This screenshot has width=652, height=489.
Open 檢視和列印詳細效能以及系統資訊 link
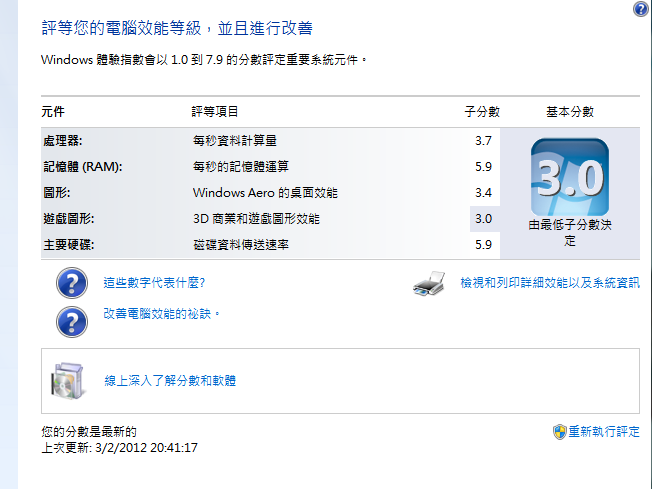click(x=549, y=284)
